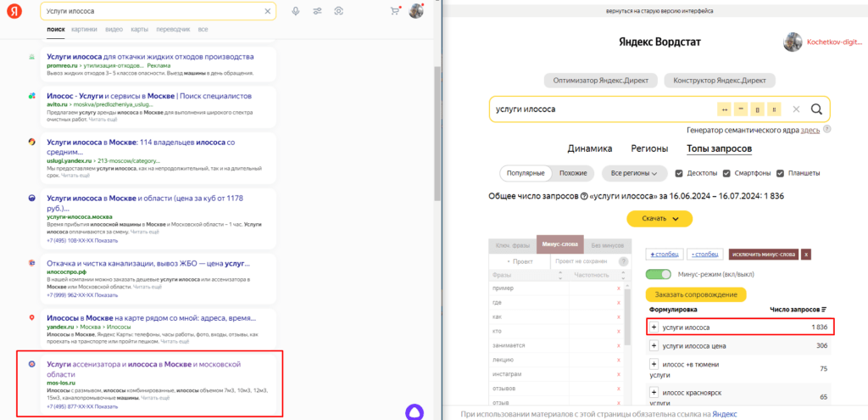Open 'Оптимизатор Яндекс.Директ' button
The height and width of the screenshot is (420, 868).
pyautogui.click(x=601, y=81)
